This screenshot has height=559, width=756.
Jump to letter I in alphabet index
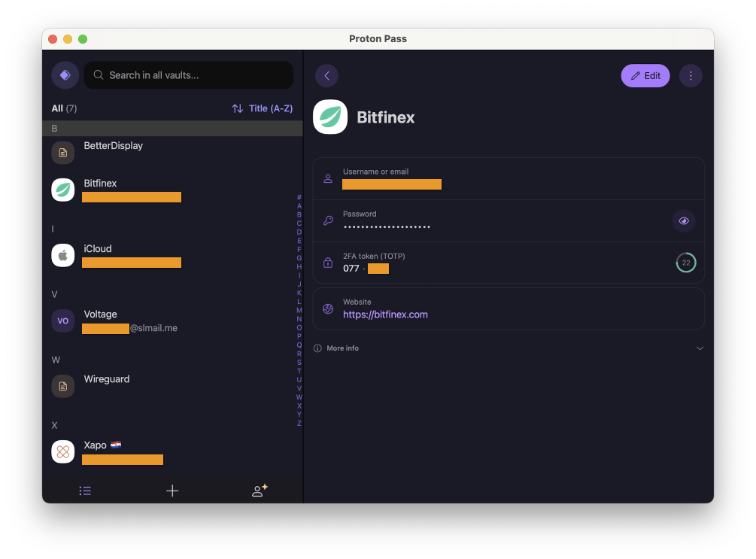point(299,275)
